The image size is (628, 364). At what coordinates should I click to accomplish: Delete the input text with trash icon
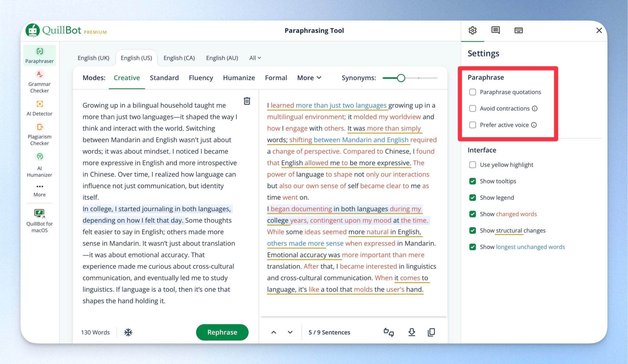[247, 101]
